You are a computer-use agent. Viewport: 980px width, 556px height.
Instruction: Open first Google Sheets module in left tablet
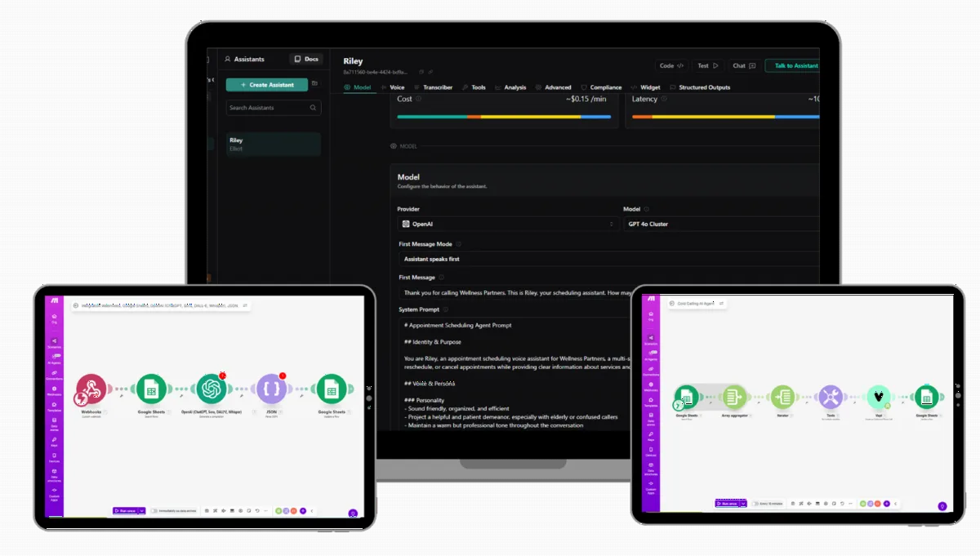pos(151,389)
